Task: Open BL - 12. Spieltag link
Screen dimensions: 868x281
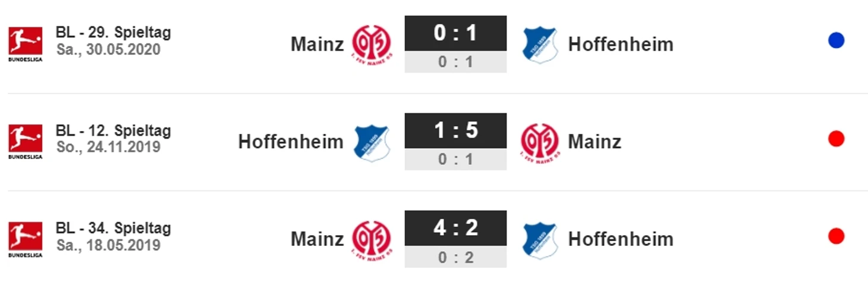Action: tap(113, 130)
